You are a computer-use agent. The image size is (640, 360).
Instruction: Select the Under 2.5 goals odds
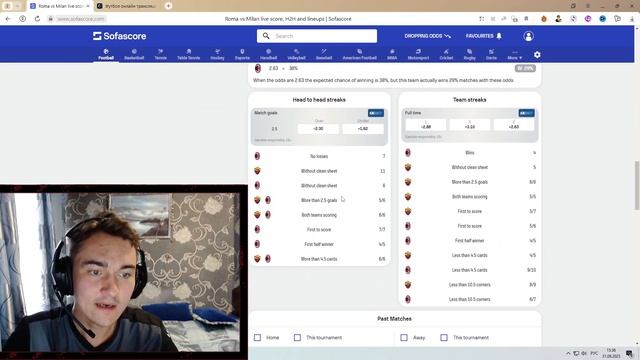(x=363, y=129)
